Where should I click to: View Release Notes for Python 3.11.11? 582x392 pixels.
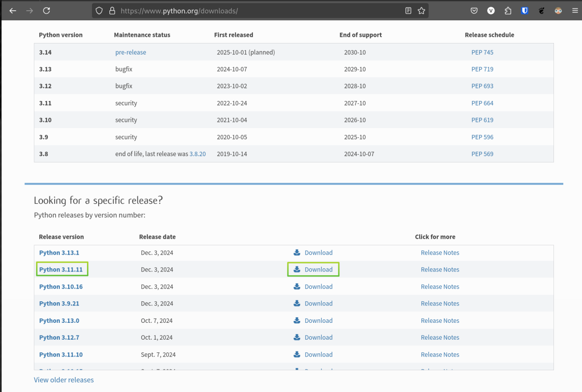440,270
